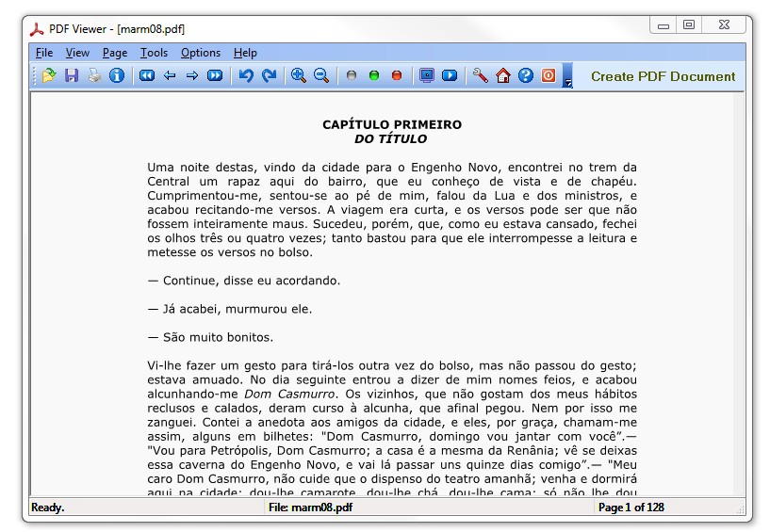Click the gray circle toolbar button
This screenshot has width=770, height=532.
click(x=352, y=75)
